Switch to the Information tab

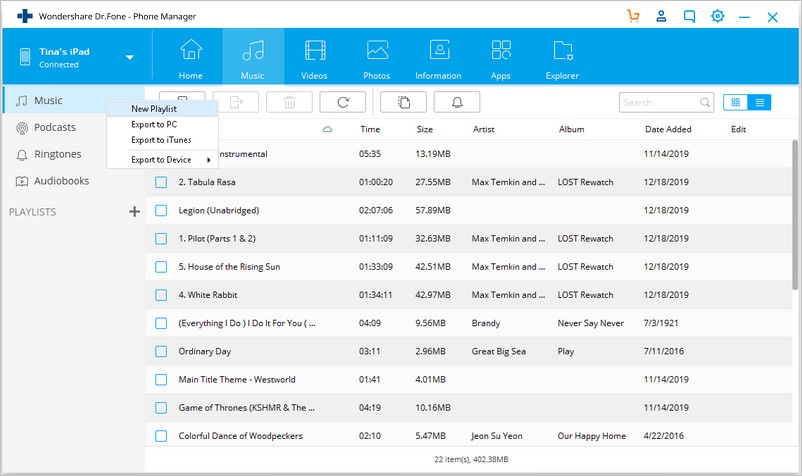[438, 59]
